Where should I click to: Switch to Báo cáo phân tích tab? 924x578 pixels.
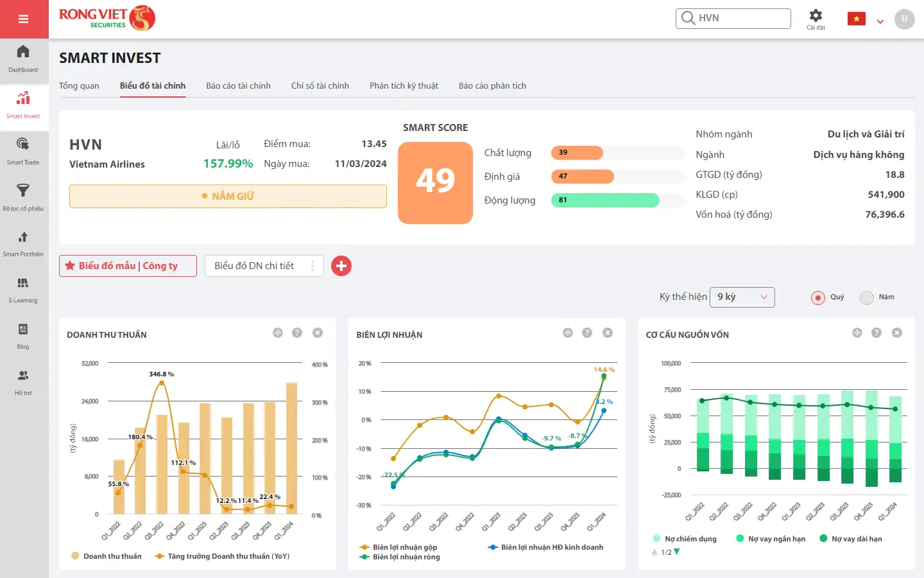[x=492, y=85]
